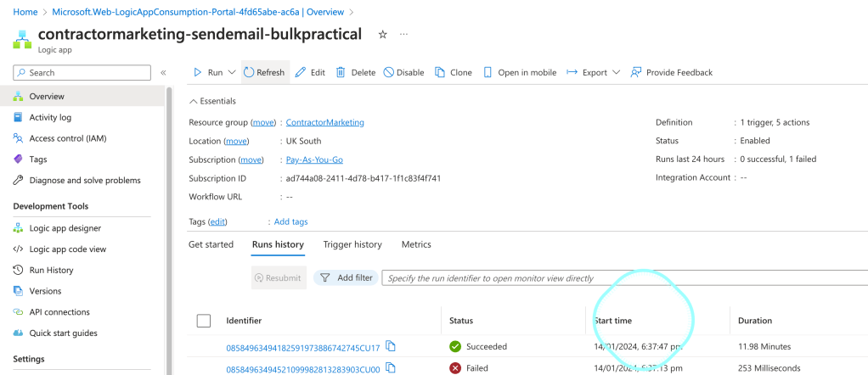Screen dimensions: 868x375
Task: Click the Run play icon
Action: pyautogui.click(x=198, y=72)
